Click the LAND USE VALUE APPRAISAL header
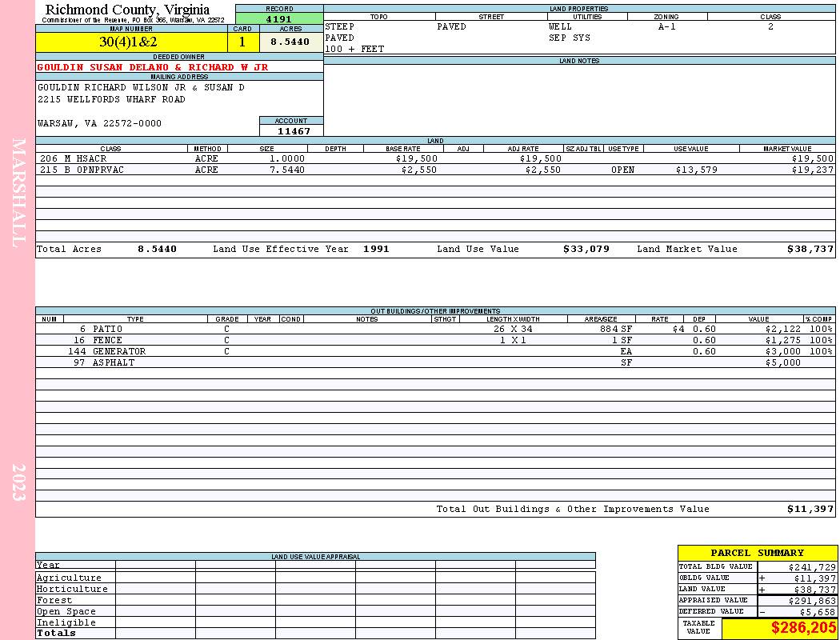 (x=315, y=557)
